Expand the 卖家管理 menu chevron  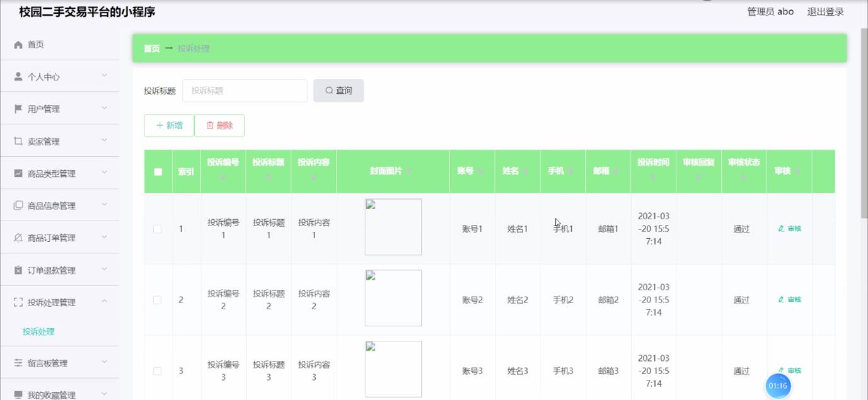[x=105, y=140]
